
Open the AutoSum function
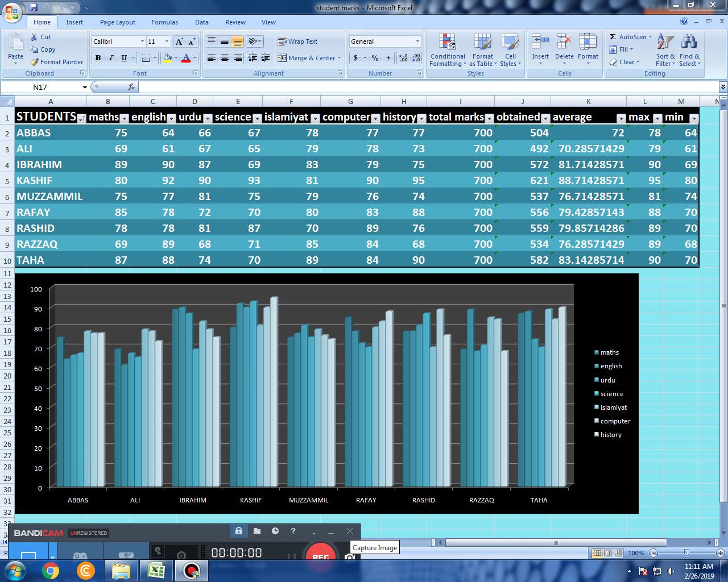[627, 36]
